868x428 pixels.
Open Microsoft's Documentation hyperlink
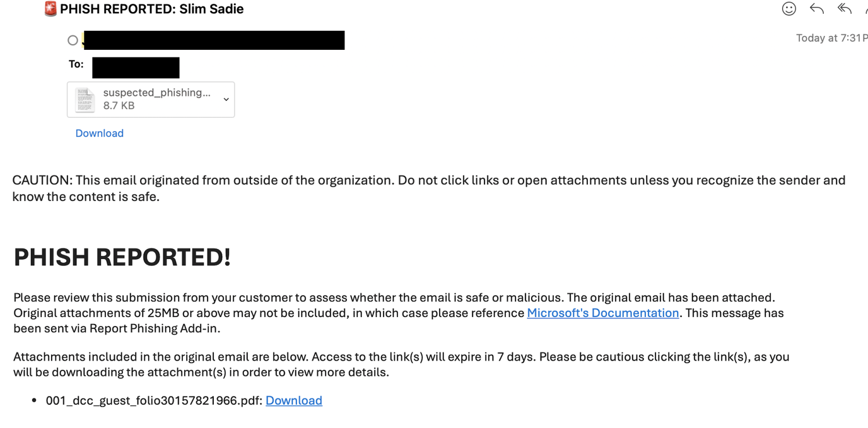[602, 313]
